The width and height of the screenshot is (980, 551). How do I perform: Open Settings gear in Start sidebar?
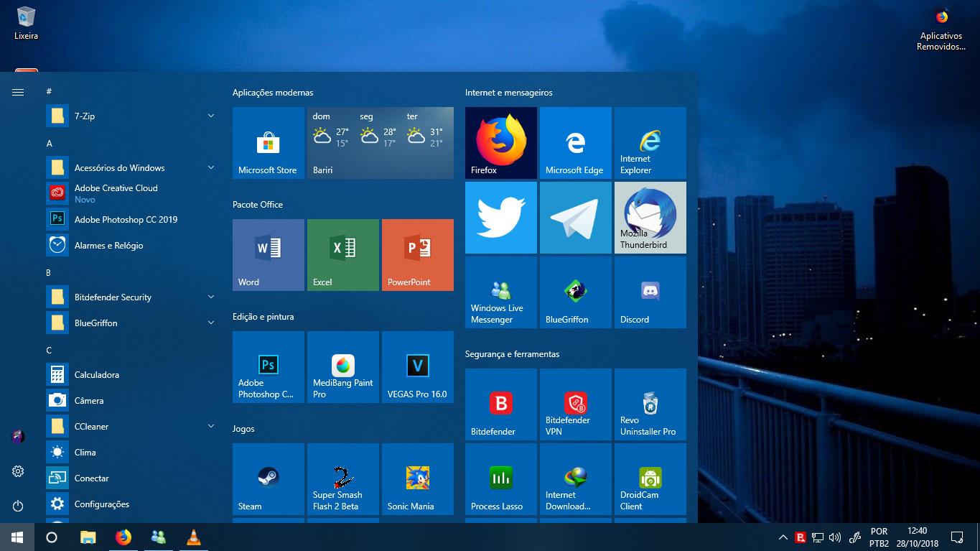pyautogui.click(x=18, y=471)
